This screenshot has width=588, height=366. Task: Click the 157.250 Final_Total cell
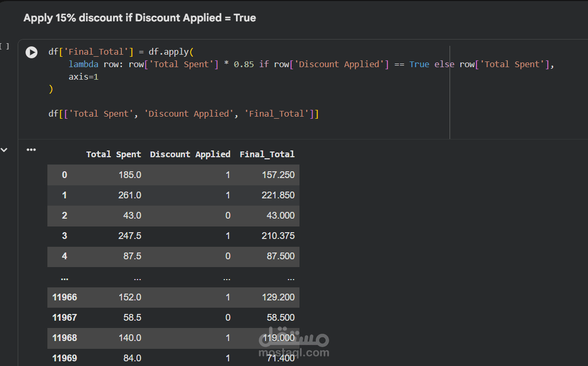tap(278, 175)
